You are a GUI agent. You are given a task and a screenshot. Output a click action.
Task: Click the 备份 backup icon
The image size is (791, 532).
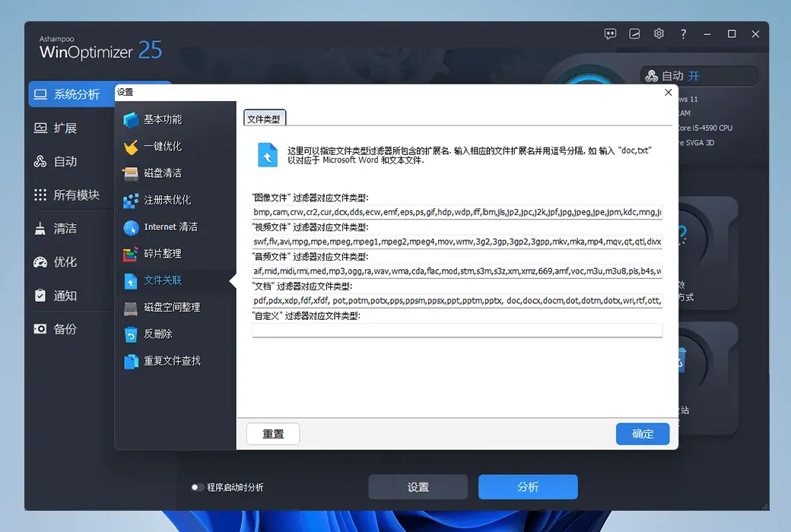[40, 329]
